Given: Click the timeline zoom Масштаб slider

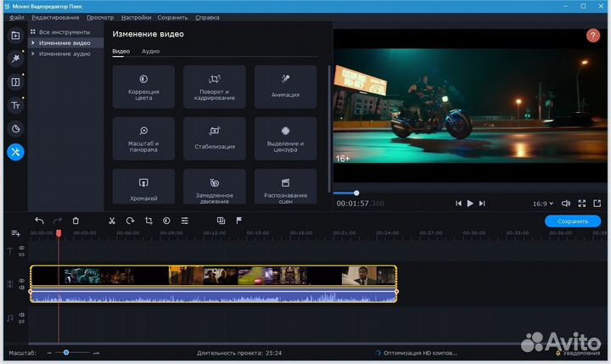Looking at the screenshot, I should click(x=66, y=352).
